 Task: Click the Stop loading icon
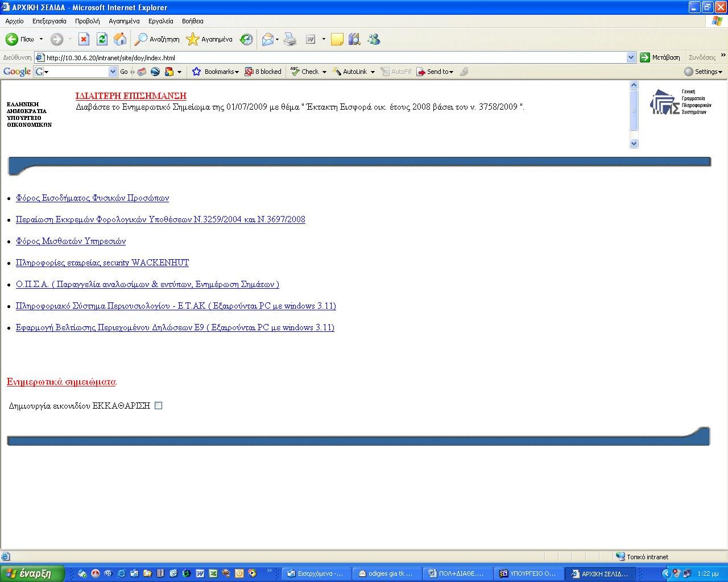(x=84, y=39)
